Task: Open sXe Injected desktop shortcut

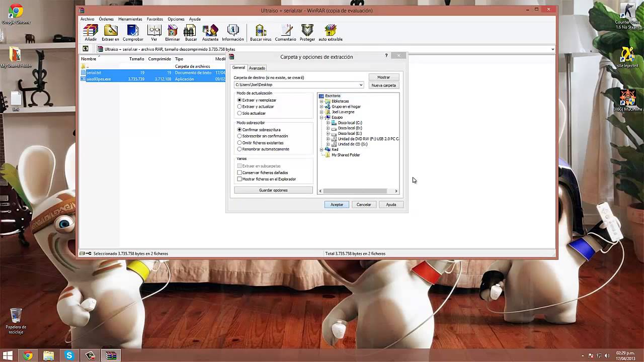Action: pyautogui.click(x=627, y=57)
